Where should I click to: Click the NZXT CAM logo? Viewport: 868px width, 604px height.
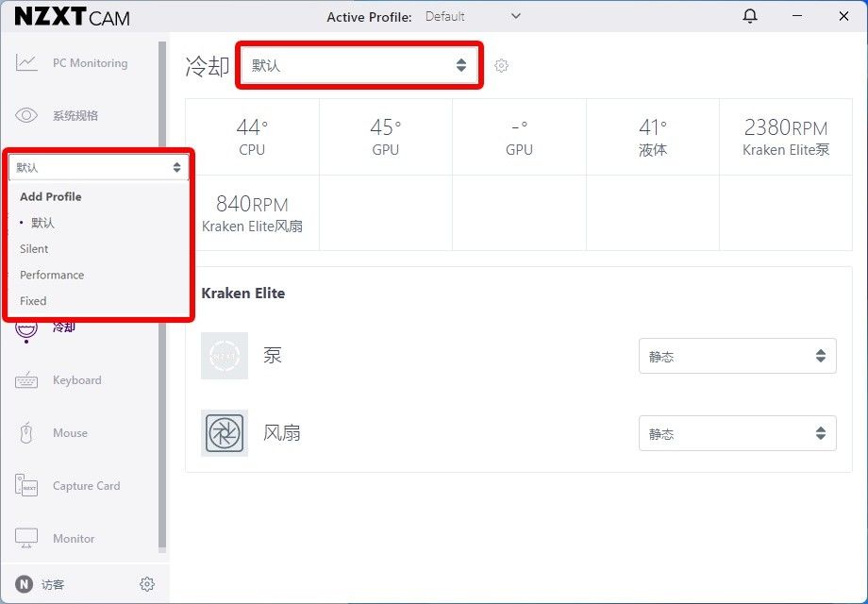[x=72, y=17]
